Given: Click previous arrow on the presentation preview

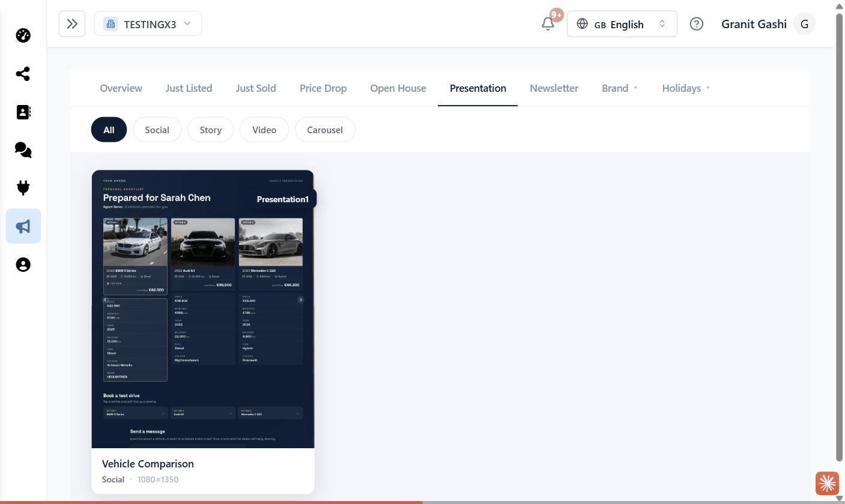Looking at the screenshot, I should click(105, 299).
